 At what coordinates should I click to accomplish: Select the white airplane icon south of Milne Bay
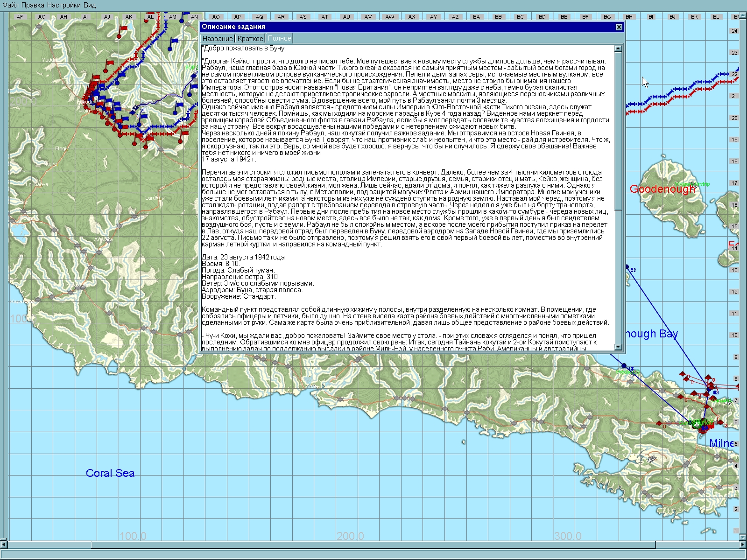point(652,459)
